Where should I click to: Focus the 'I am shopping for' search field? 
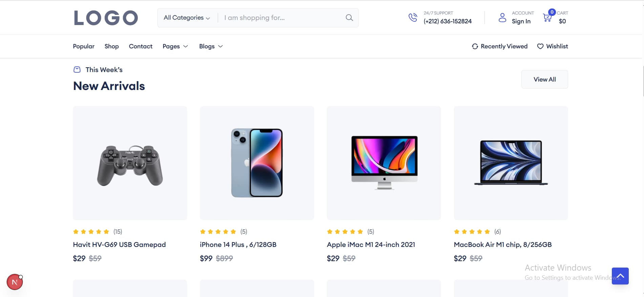click(x=281, y=18)
